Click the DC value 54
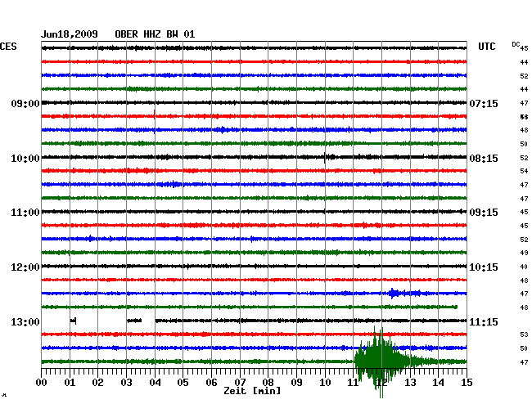532x404 pixels. [x=524, y=171]
